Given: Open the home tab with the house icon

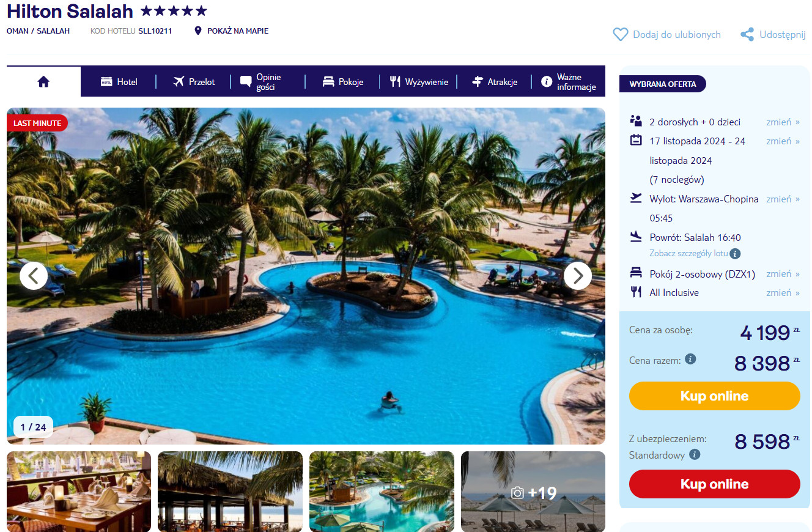Looking at the screenshot, I should pyautogui.click(x=43, y=81).
